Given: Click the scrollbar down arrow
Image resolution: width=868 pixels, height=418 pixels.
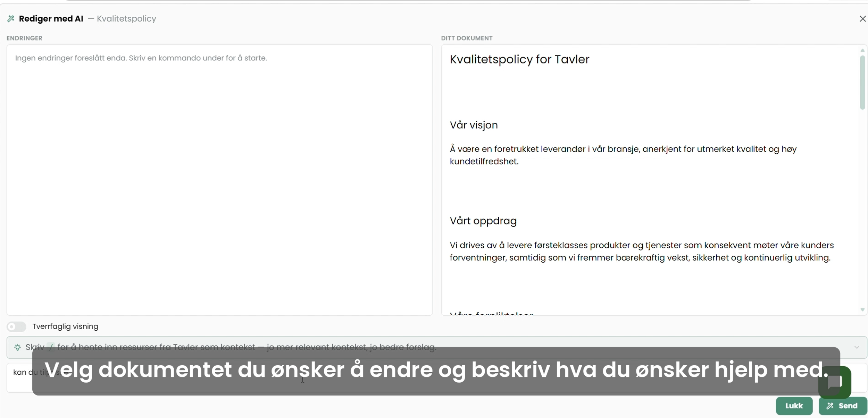Looking at the screenshot, I should [x=862, y=310].
